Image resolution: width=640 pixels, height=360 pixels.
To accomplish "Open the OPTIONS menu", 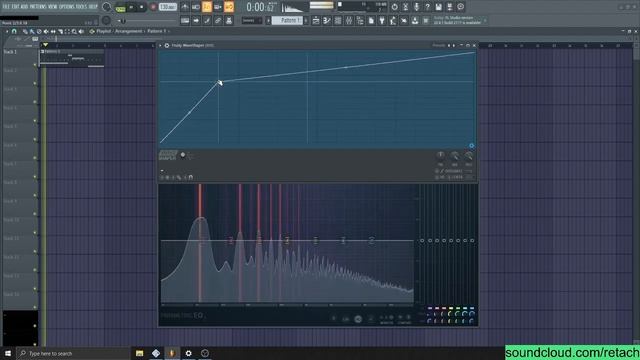I will pyautogui.click(x=67, y=7).
